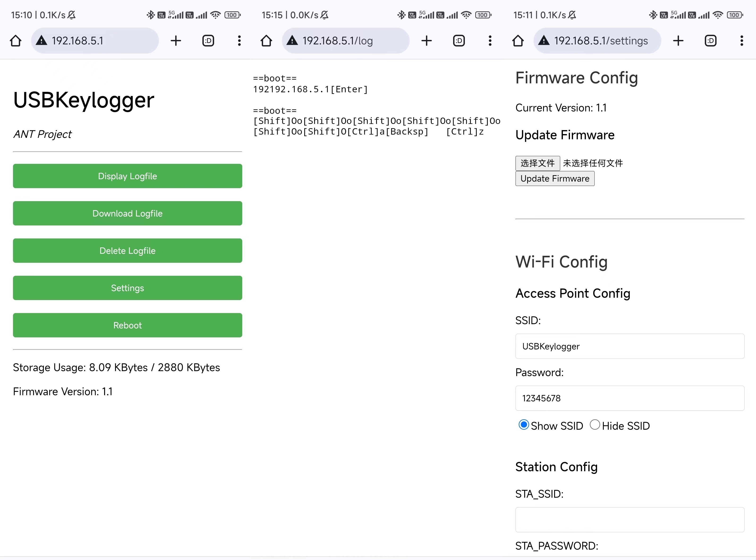Tap the plus icon next to the 192.168.5.1/settings address

point(678,41)
